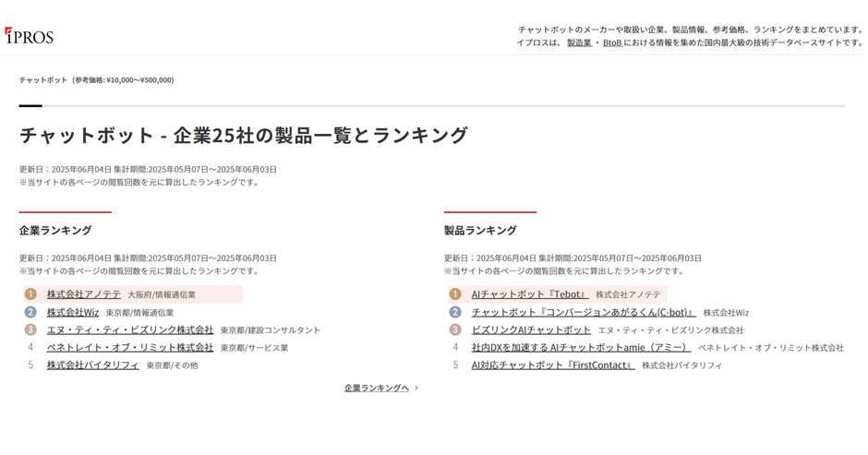
Task: Select 株式会社Wiz link in 企業ランキング list
Action: coord(73,312)
